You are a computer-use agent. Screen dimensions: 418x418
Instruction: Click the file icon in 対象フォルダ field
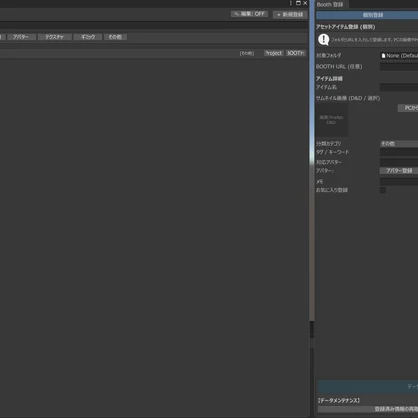[383, 56]
